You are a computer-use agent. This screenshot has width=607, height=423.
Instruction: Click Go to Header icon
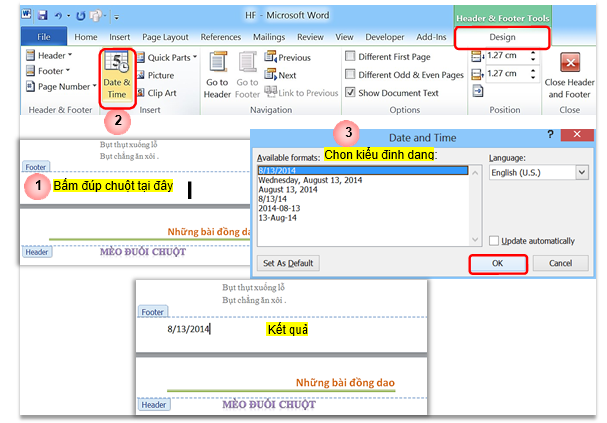point(217,75)
